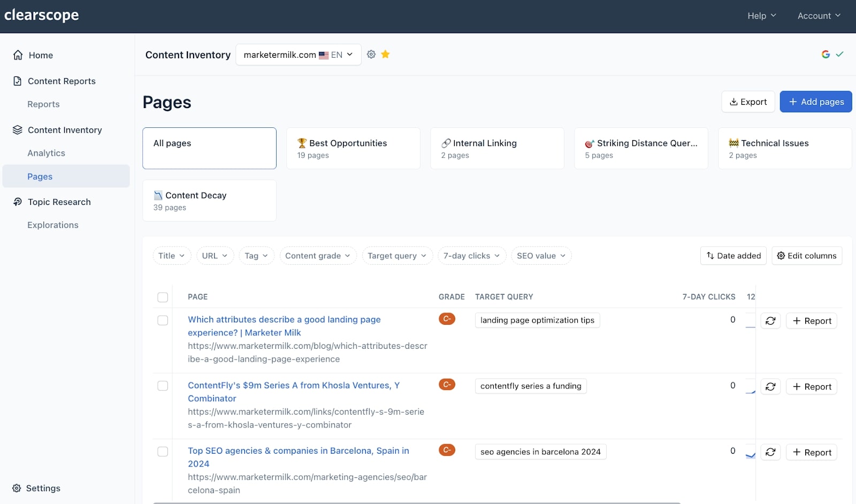The height and width of the screenshot is (504, 856).
Task: Go to Reports sub-item
Action: [43, 104]
